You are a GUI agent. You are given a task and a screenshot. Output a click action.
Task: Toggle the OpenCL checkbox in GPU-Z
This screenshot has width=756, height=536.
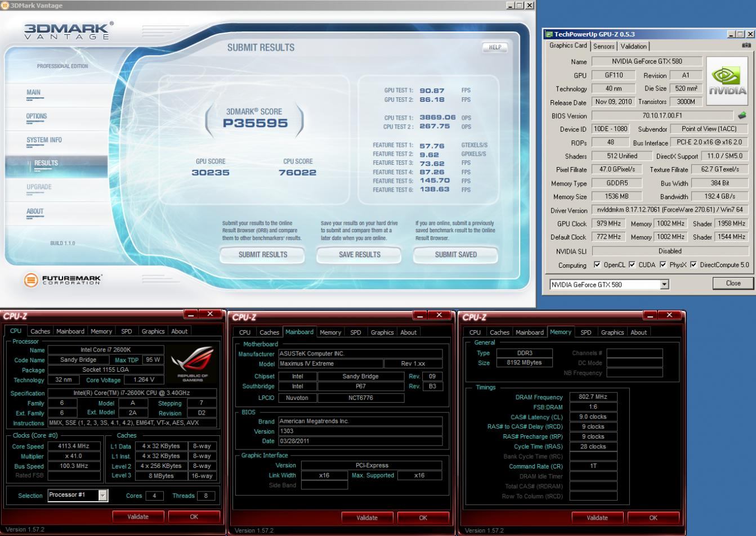tap(597, 265)
